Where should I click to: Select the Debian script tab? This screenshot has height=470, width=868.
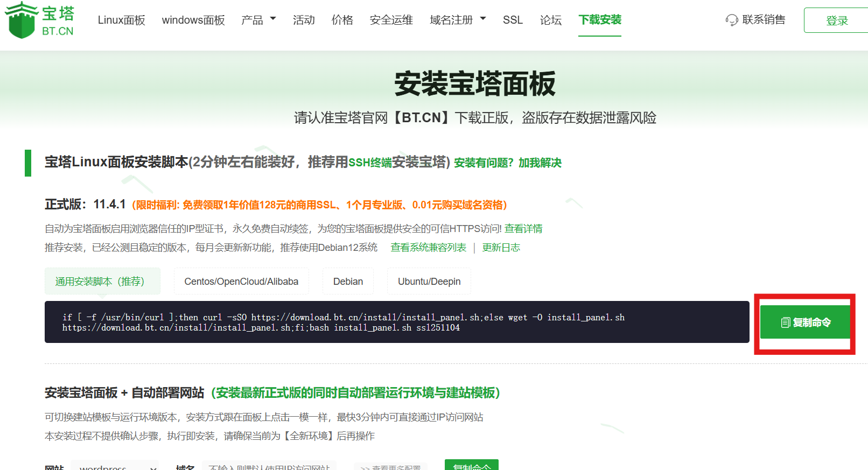[x=348, y=282]
